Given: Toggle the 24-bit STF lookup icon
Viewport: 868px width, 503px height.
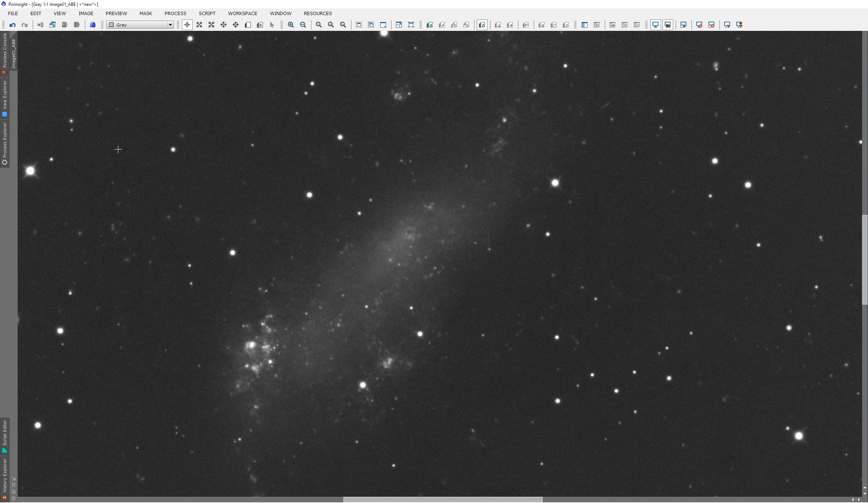Looking at the screenshot, I should tap(668, 25).
